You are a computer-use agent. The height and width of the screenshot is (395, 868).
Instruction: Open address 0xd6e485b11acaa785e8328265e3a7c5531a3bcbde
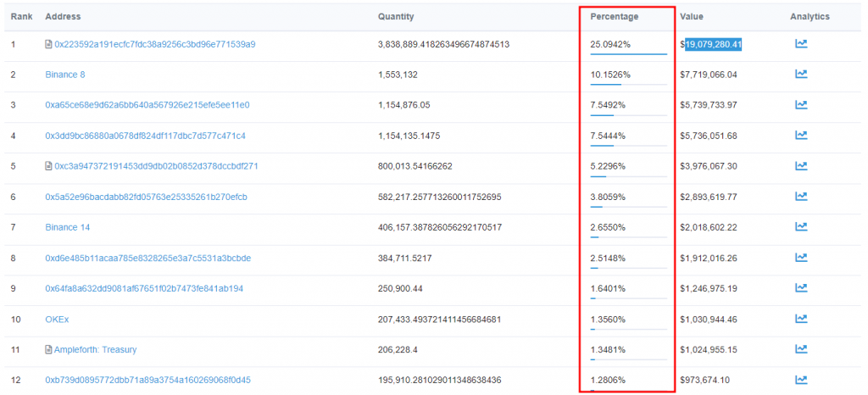coord(148,258)
